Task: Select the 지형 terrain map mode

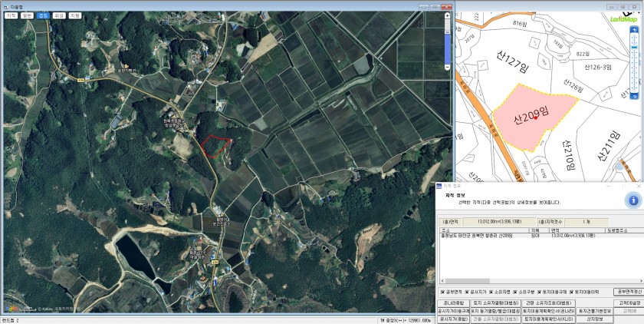Action: (x=74, y=15)
